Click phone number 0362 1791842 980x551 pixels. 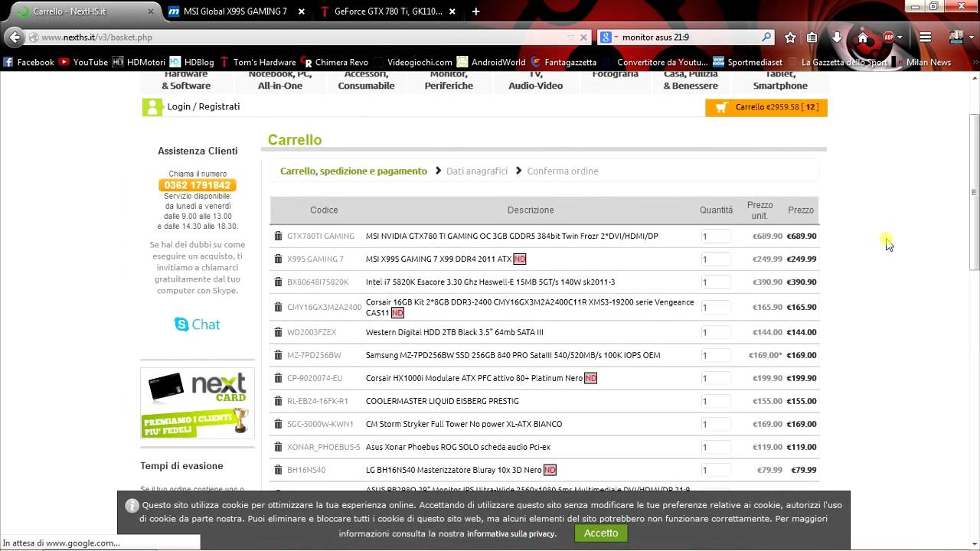click(198, 185)
